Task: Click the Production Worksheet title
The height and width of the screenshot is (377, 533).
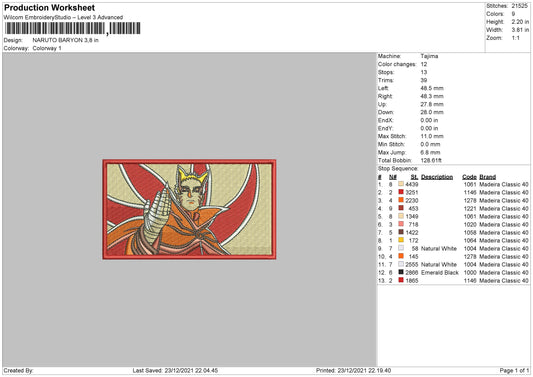Action: [x=49, y=7]
